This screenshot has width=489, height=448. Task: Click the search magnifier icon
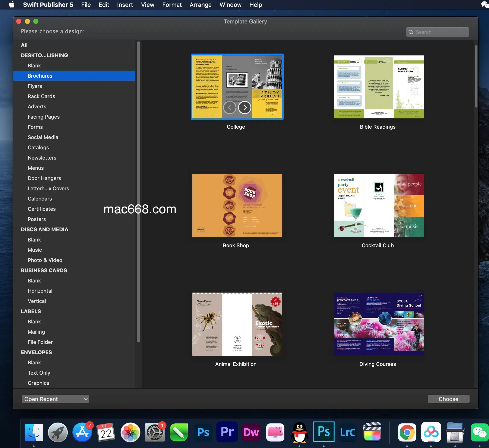[x=411, y=32]
